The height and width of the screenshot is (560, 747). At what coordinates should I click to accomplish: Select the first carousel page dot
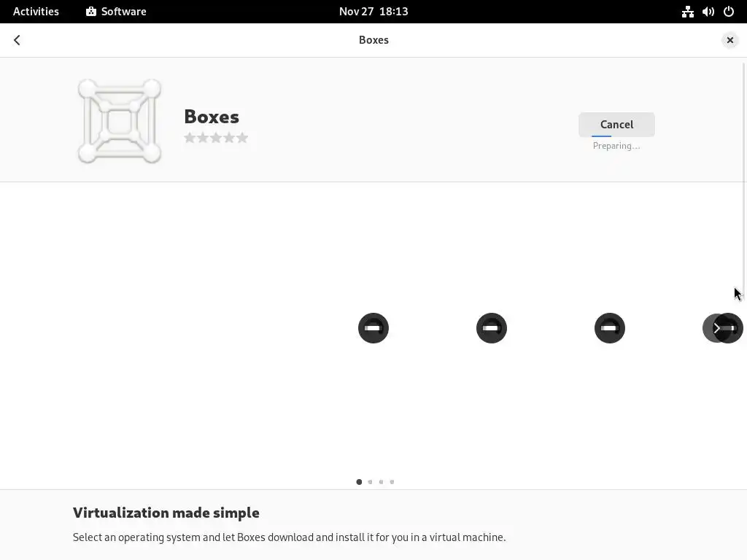[x=359, y=482]
